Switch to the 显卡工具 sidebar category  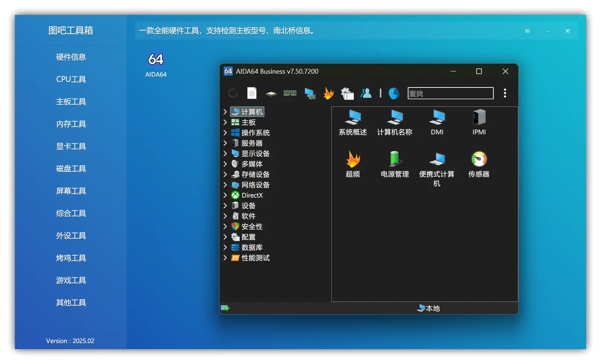click(x=71, y=146)
